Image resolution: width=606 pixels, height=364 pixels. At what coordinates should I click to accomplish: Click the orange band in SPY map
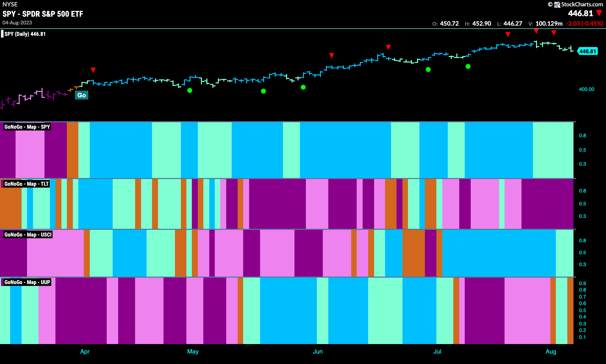(72, 150)
